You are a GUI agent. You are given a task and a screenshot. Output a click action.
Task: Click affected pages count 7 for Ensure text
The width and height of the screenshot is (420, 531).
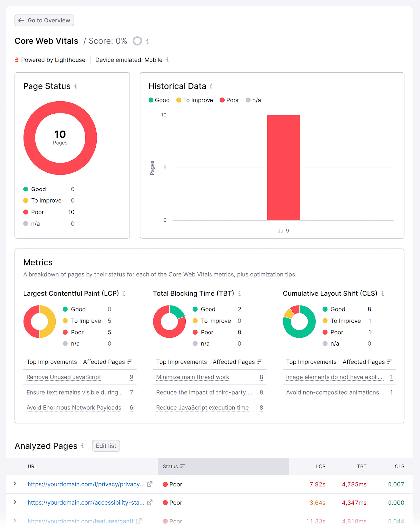[131, 392]
